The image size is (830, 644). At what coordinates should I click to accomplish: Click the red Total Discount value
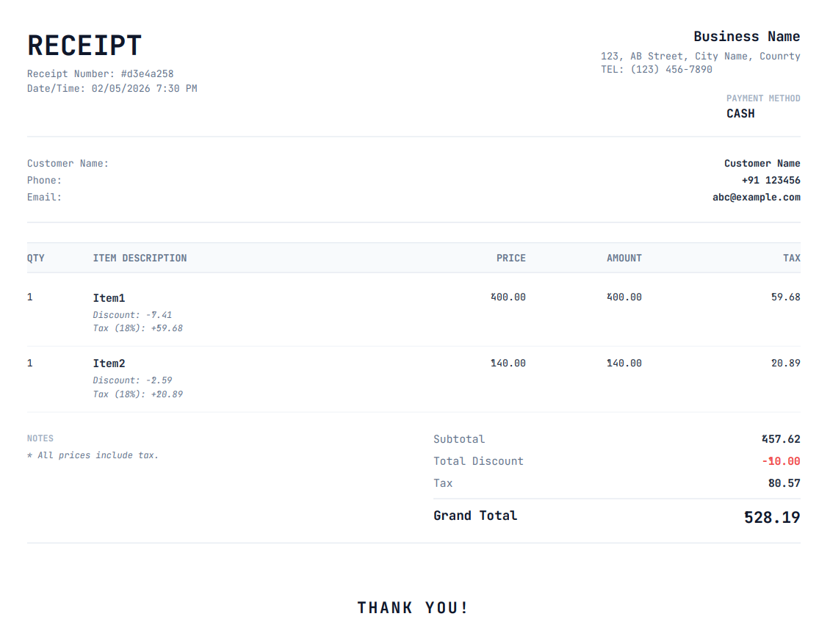(x=781, y=461)
